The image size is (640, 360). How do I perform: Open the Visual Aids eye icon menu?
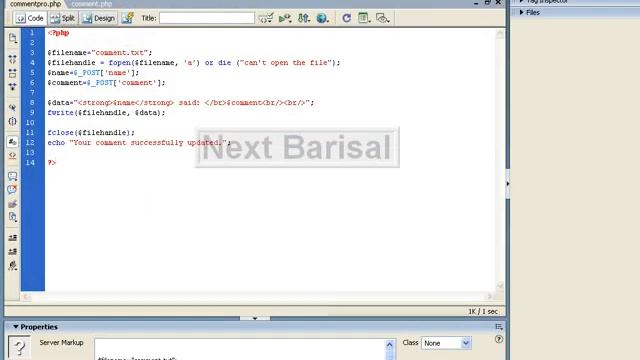tap(382, 18)
